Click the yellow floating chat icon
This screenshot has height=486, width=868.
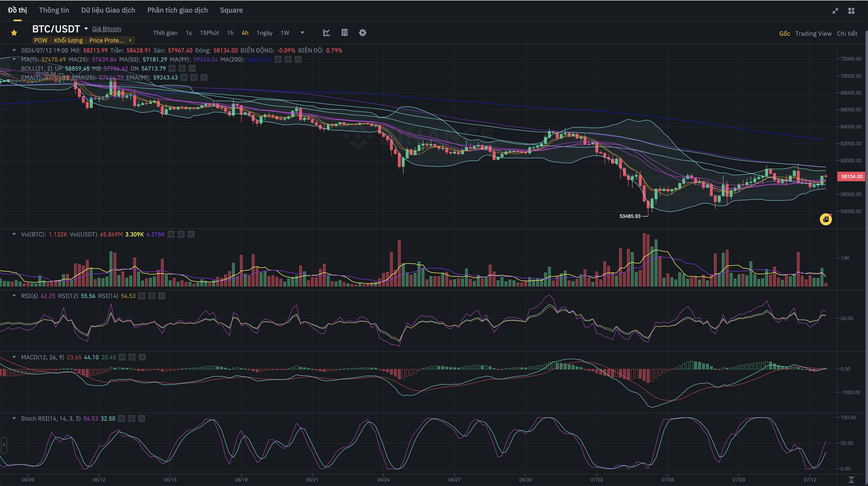click(x=826, y=219)
